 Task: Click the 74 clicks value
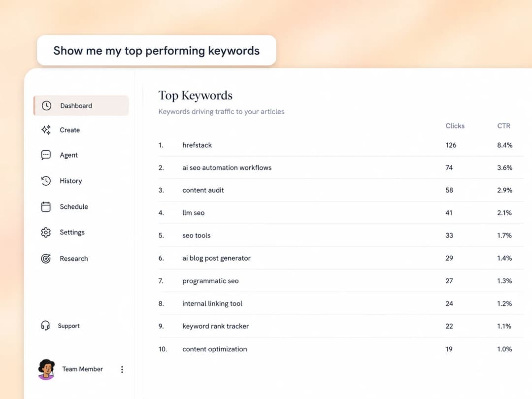(449, 167)
